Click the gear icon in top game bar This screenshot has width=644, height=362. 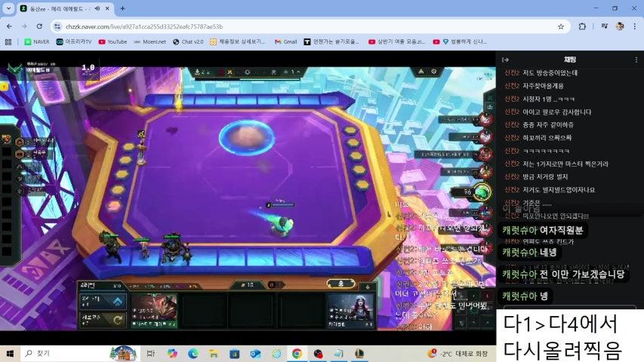coord(247,72)
